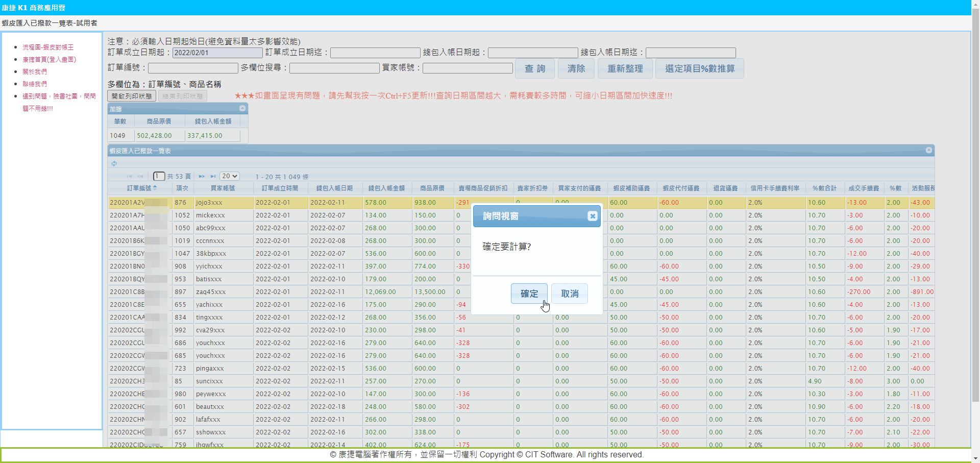
Task: Click 查詢 search button
Action: (535, 68)
